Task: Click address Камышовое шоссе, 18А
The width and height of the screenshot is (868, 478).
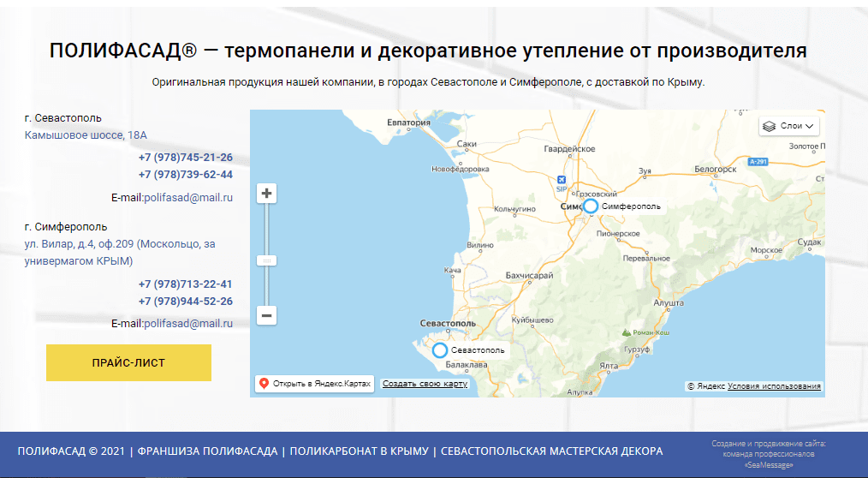Action: (x=86, y=135)
